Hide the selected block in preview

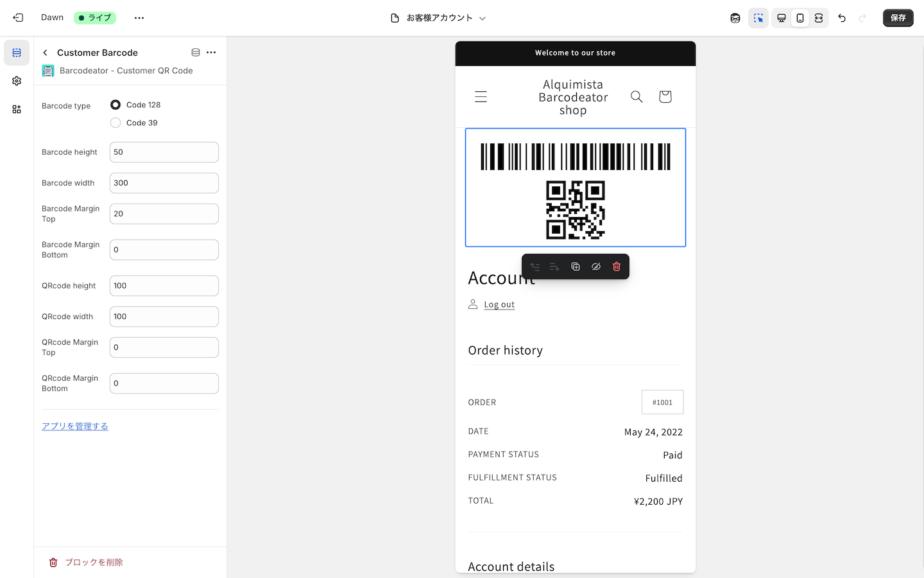pyautogui.click(x=596, y=267)
